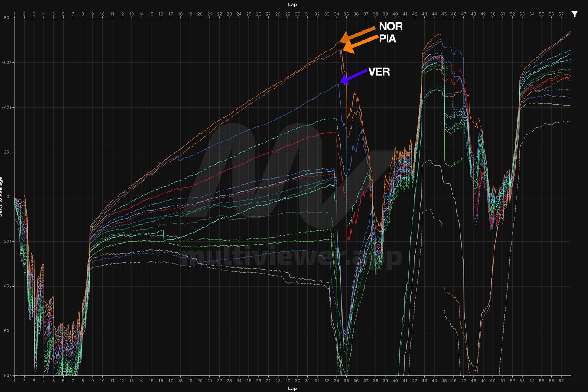Click the 'Lap' title on the bottom axis
This screenshot has width=588, height=392.
(293, 388)
